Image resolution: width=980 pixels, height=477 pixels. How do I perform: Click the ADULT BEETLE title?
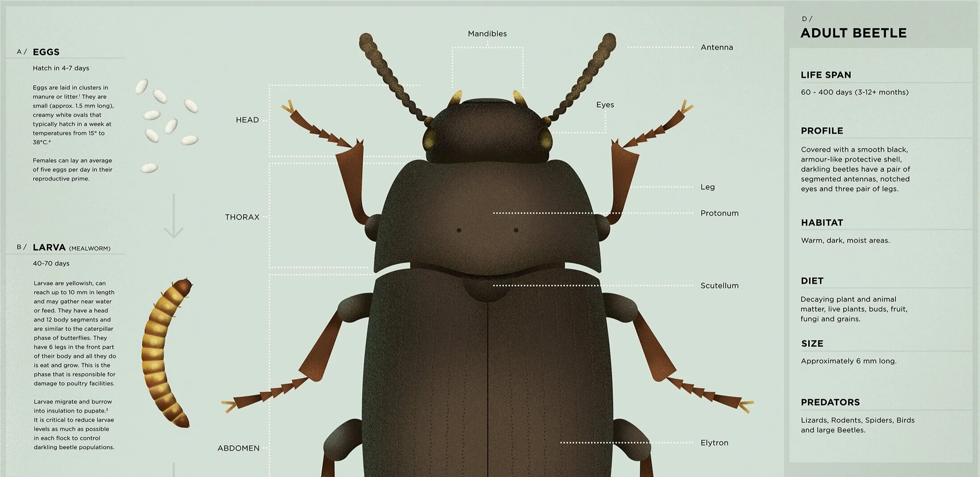(853, 33)
